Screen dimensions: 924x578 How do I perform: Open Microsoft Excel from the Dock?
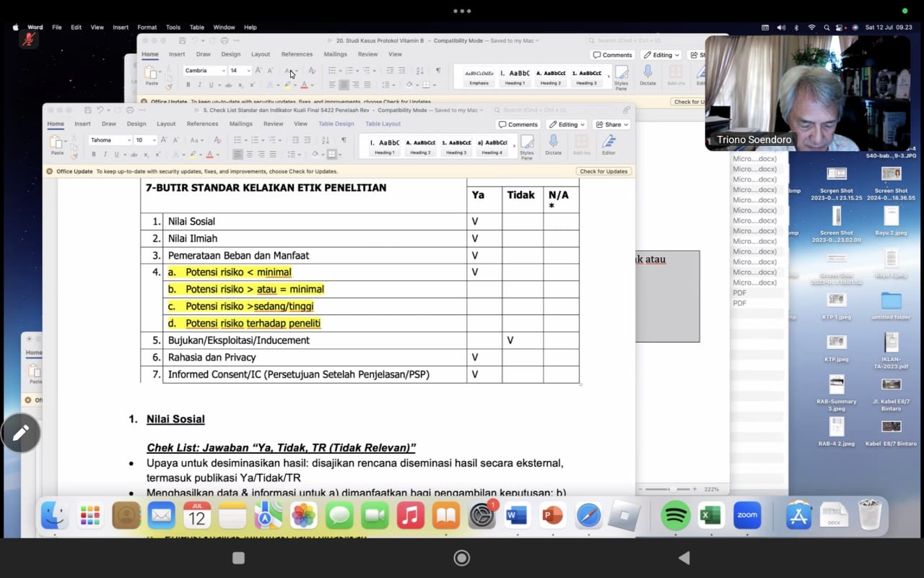(711, 515)
